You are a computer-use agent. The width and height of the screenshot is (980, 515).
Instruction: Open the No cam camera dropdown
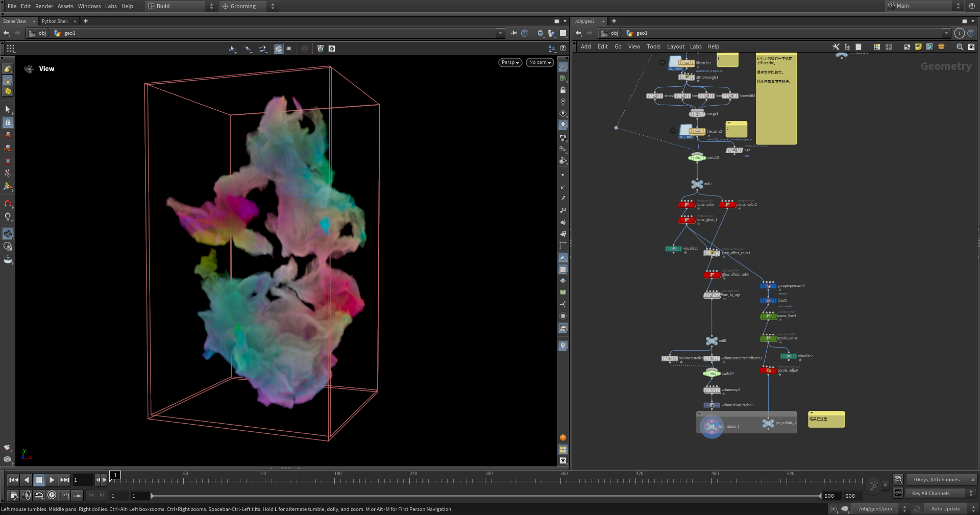[x=540, y=62]
